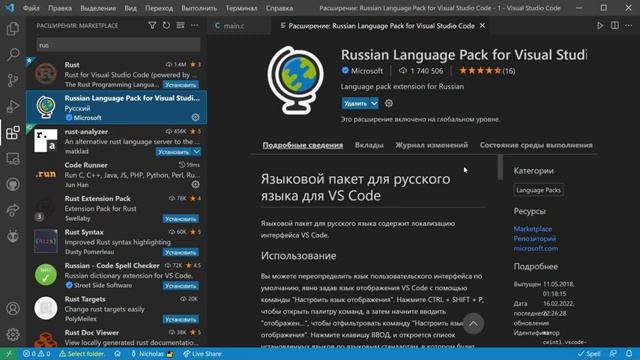The width and height of the screenshot is (640, 360).
Task: Open the Remote Explorer view
Action: point(13,159)
